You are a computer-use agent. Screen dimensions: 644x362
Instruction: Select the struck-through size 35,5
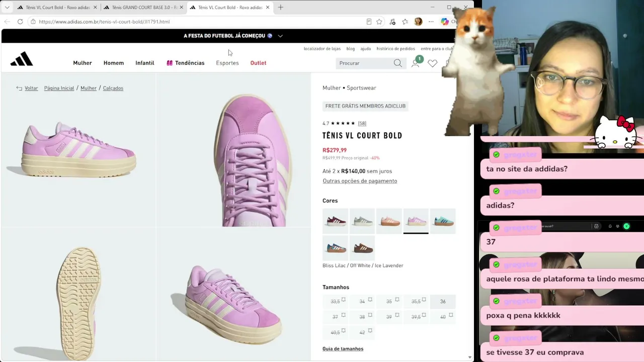[x=416, y=302]
